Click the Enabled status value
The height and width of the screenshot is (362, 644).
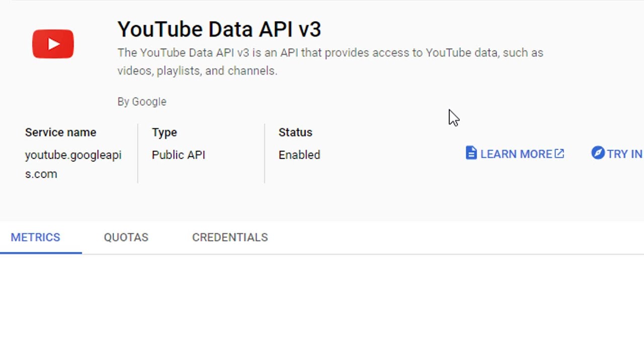click(x=299, y=155)
